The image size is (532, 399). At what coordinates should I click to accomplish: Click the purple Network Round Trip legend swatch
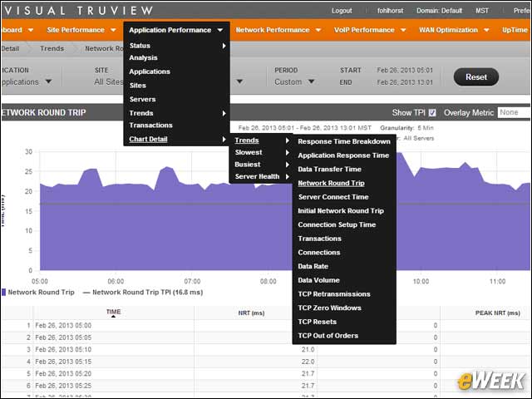(3, 292)
